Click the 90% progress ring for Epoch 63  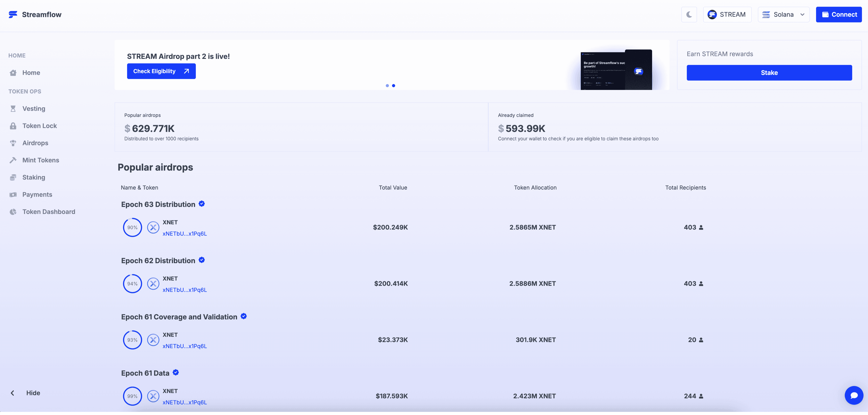[132, 227]
